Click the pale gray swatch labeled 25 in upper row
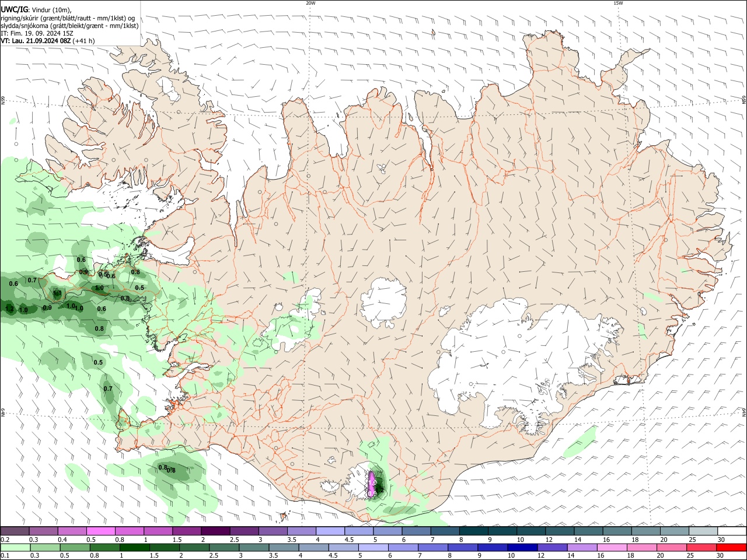Viewport: 747px width, 560px height. pos(704,531)
